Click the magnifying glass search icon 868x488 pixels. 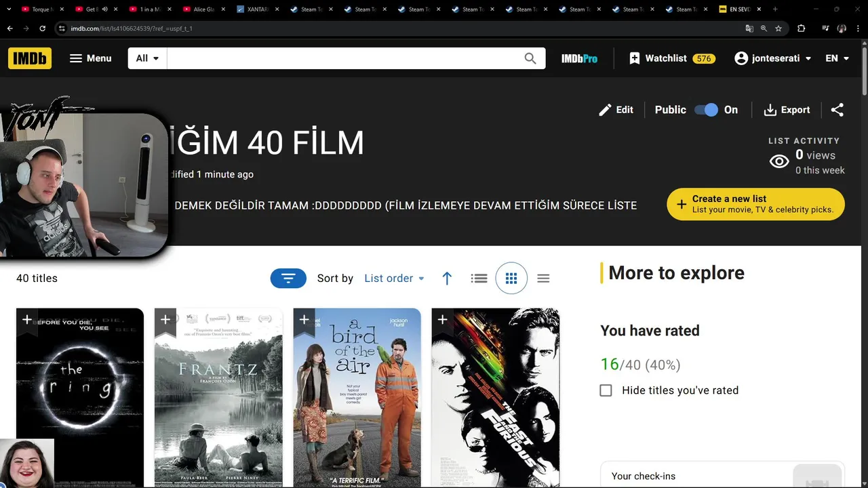point(530,58)
